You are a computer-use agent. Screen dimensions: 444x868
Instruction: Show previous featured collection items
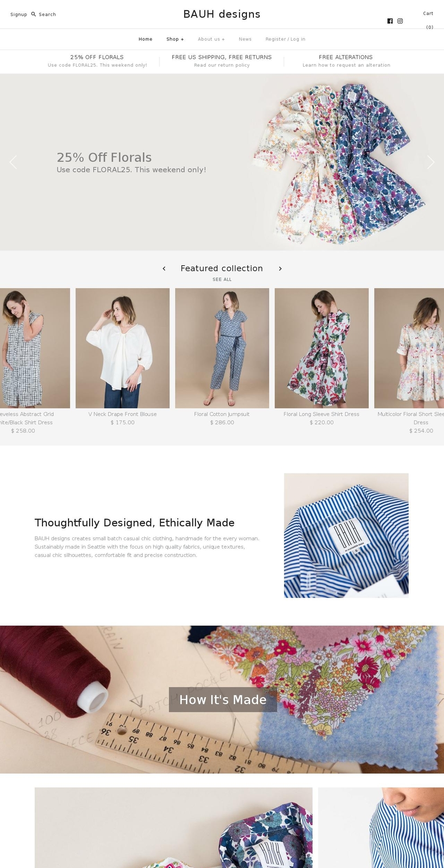pos(164,269)
